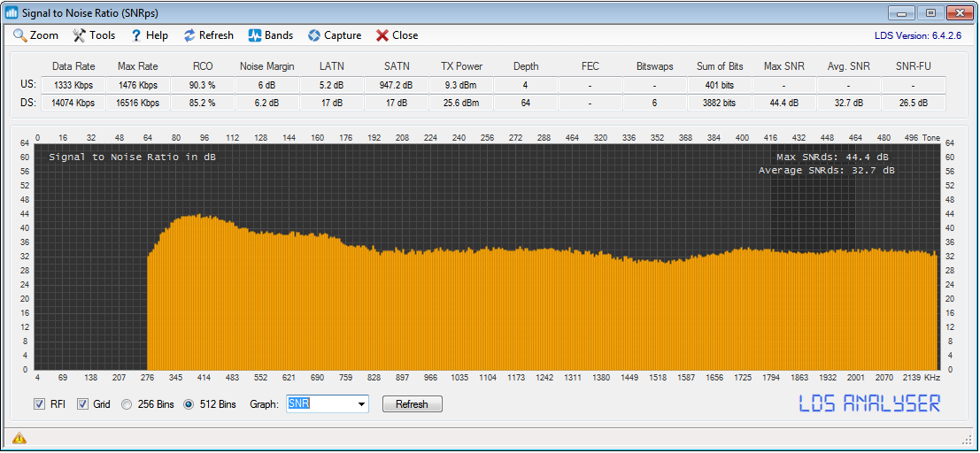Open the Bands icon in toolbar
Screen dimensions: 980x453
click(x=254, y=35)
